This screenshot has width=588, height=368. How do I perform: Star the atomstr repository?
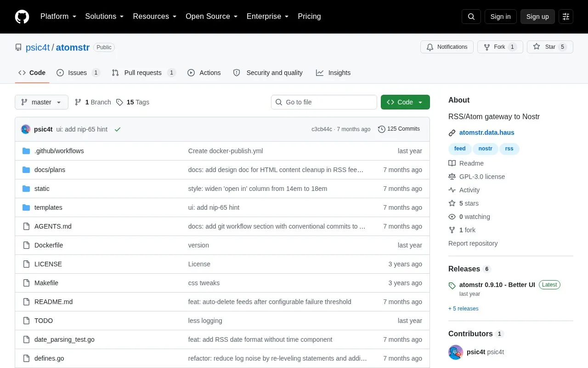click(x=550, y=47)
